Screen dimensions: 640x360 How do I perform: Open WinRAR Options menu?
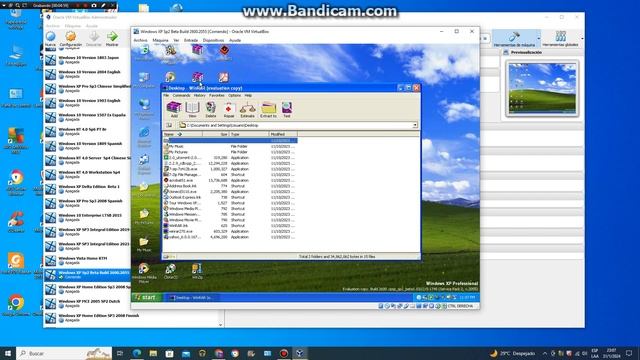(234, 96)
